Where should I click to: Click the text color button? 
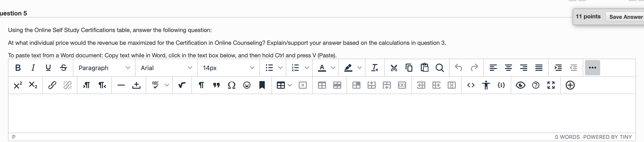point(322,68)
